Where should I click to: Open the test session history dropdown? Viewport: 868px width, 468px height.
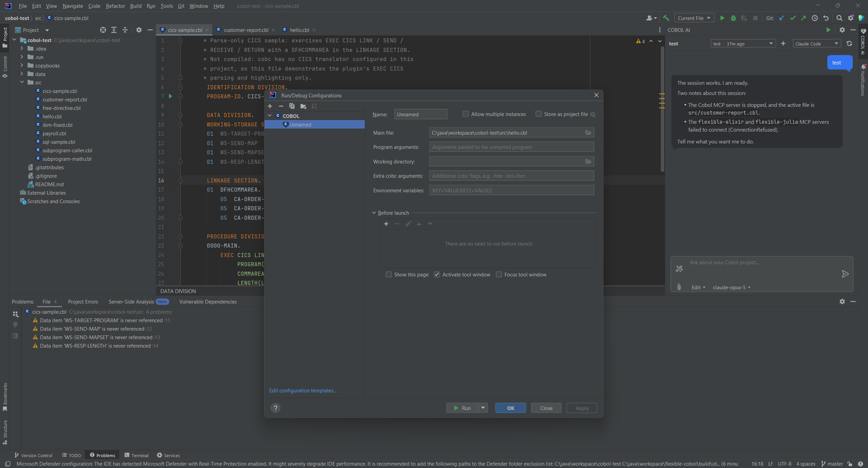(x=743, y=43)
